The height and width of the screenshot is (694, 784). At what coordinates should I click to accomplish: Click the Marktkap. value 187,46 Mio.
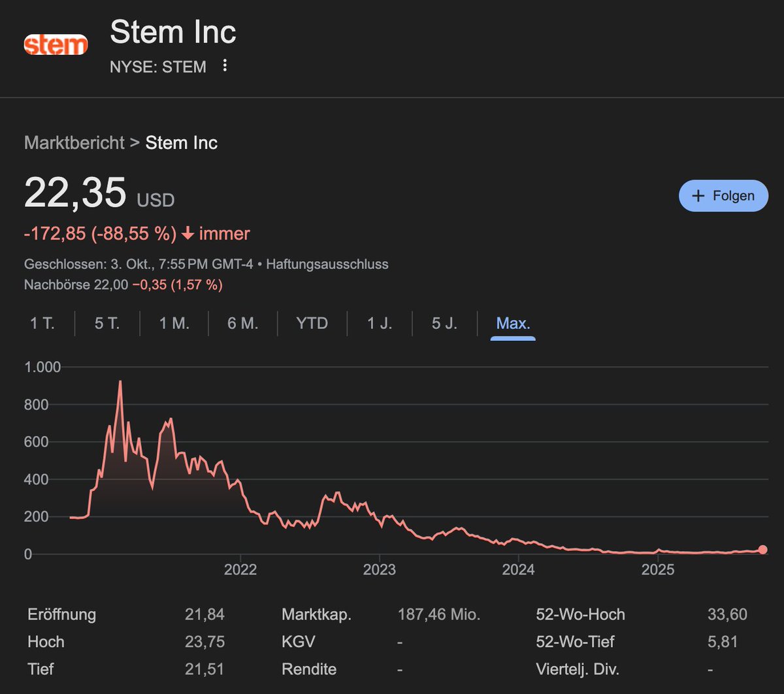pyautogui.click(x=439, y=614)
